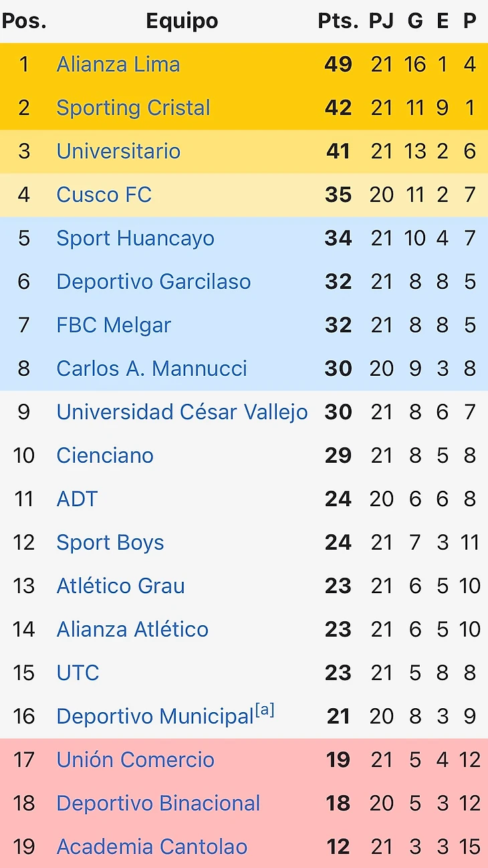Open the Academia Cantolao link
488x868 pixels.
(x=152, y=847)
